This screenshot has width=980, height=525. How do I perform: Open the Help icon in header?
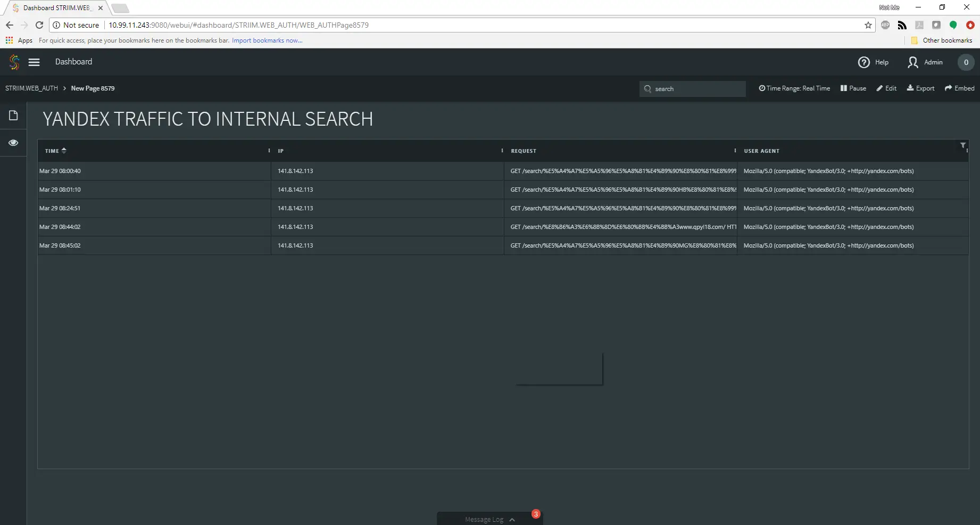(x=863, y=62)
